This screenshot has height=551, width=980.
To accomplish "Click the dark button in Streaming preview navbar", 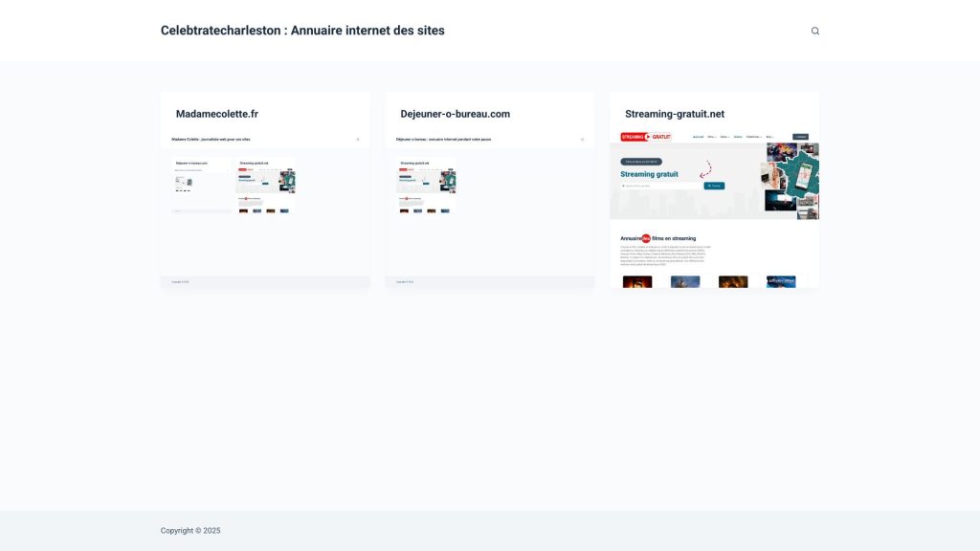I will (x=801, y=137).
